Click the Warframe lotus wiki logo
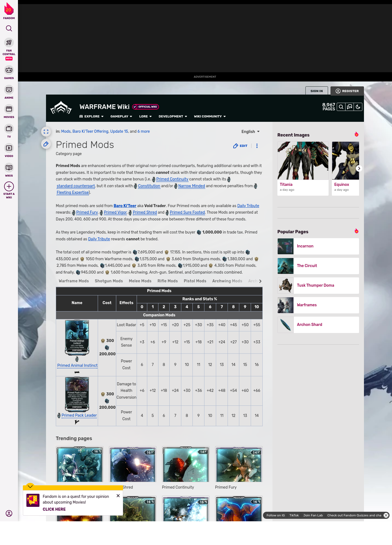The height and width of the screenshot is (545, 392). pos(61,108)
